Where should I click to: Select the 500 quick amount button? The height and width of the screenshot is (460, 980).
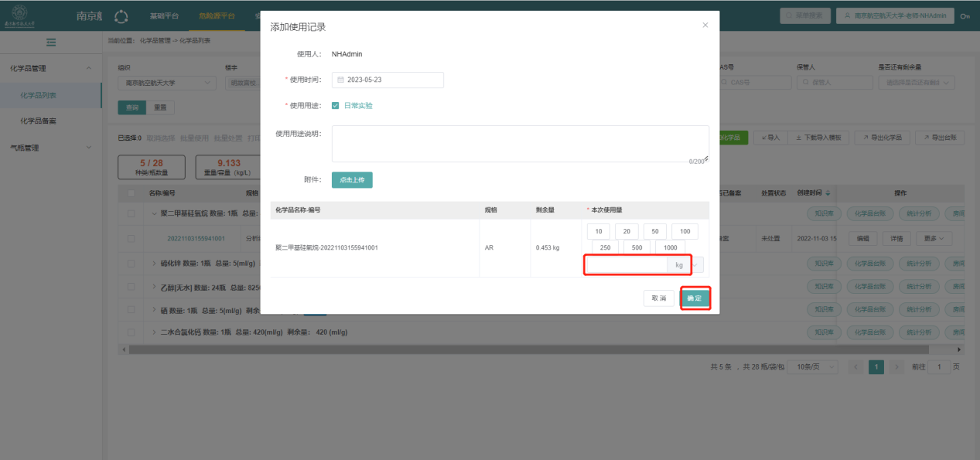[x=636, y=247]
